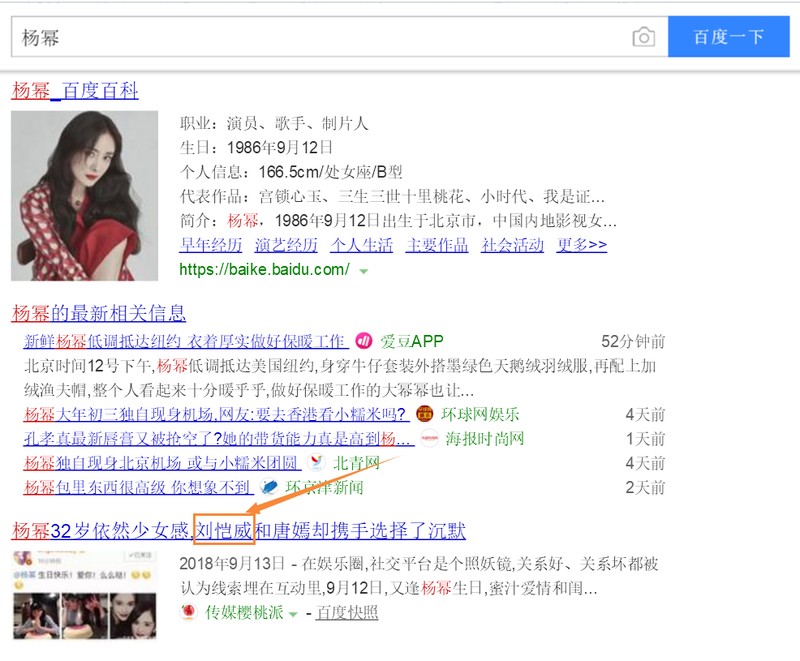Image resolution: width=800 pixels, height=661 pixels.
Task: Click the 百度一下 search button
Action: pos(729,37)
